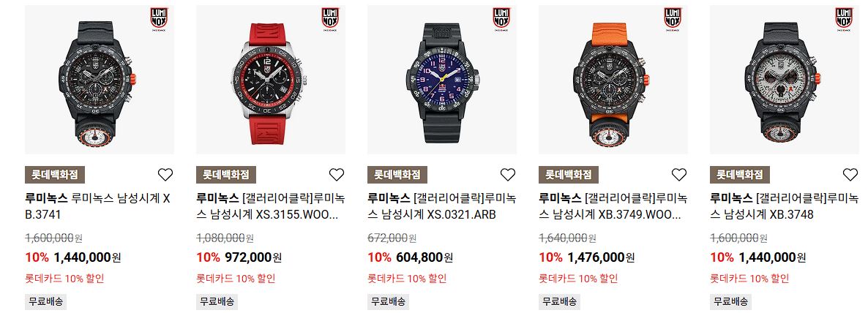This screenshot has width=868, height=313.
Task: Open the red strap XS.3155 watch image
Action: 271,80
